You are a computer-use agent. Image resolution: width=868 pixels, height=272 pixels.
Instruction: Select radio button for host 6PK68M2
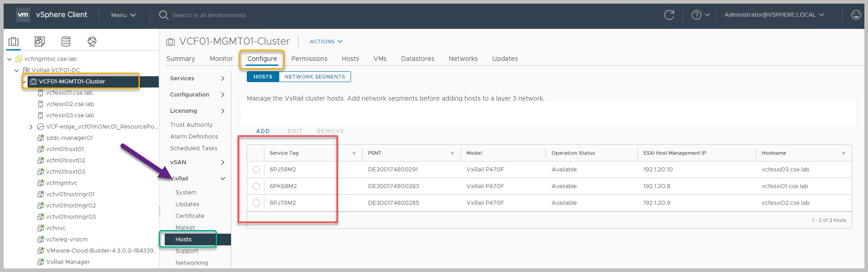coord(256,186)
